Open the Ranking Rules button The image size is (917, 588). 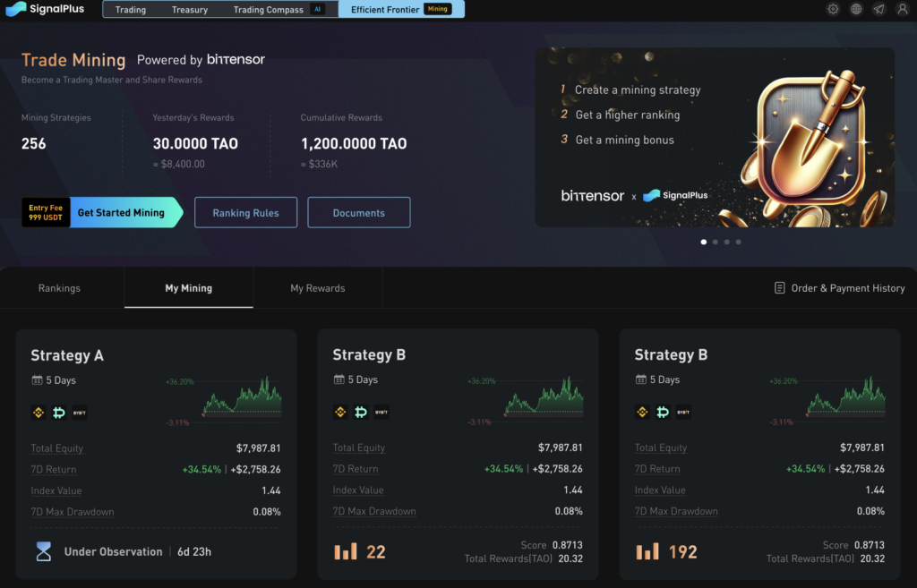[x=245, y=213]
